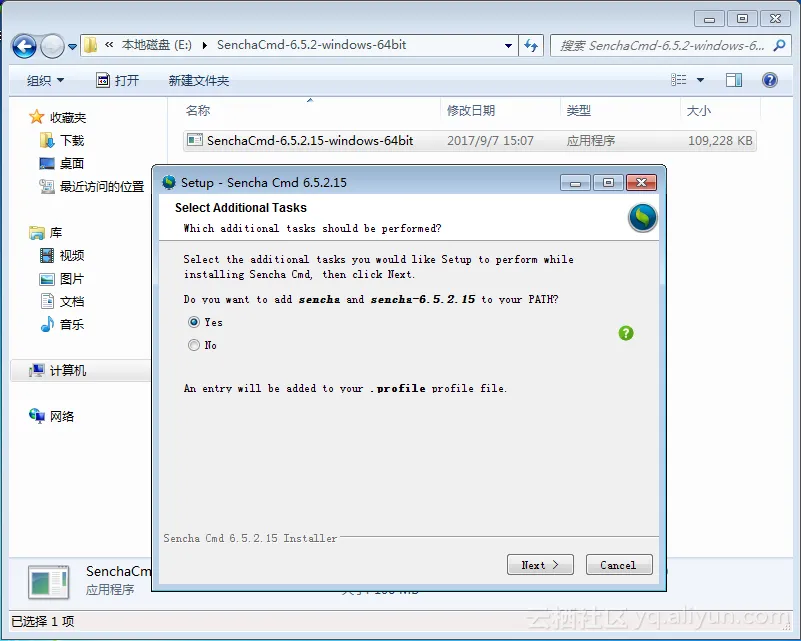Click the folder icon in address bar
This screenshot has width=801, height=641.
coord(90,45)
